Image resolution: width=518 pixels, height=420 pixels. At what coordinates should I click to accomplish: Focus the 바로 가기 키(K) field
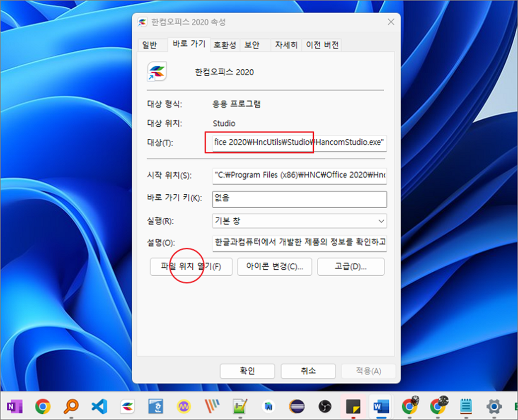tap(300, 199)
